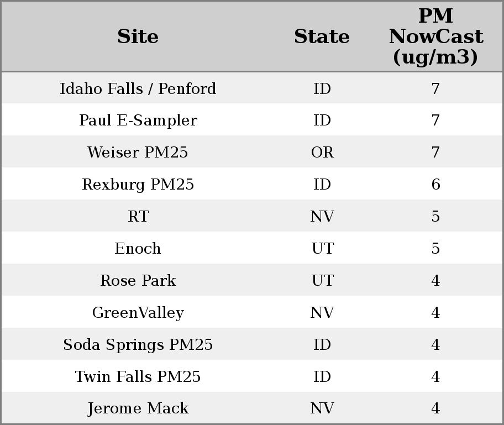Click the Soda Springs PM25 cell
This screenshot has width=504, height=425.
point(138,345)
